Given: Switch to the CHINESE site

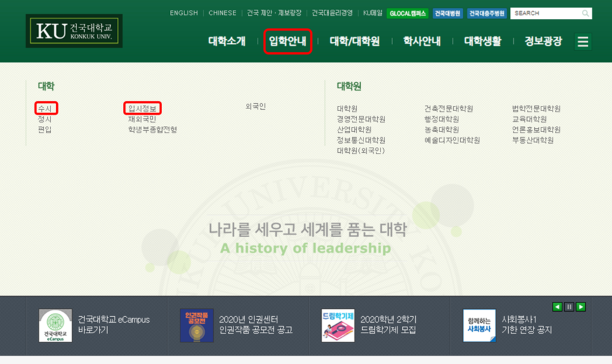Looking at the screenshot, I should click(x=222, y=13).
